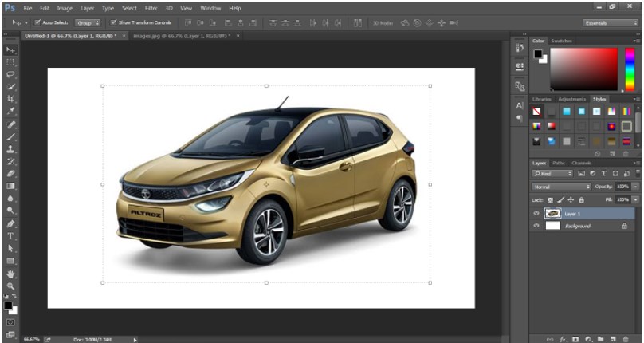This screenshot has width=644, height=343.
Task: Toggle the Auto-Select checkbox
Action: [37, 22]
